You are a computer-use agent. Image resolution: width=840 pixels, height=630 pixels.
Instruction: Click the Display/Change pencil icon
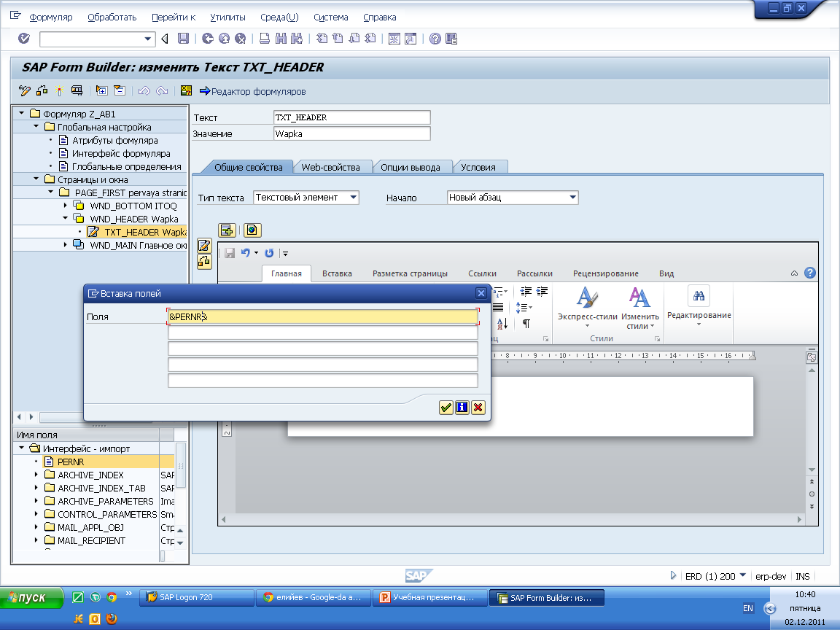24,90
